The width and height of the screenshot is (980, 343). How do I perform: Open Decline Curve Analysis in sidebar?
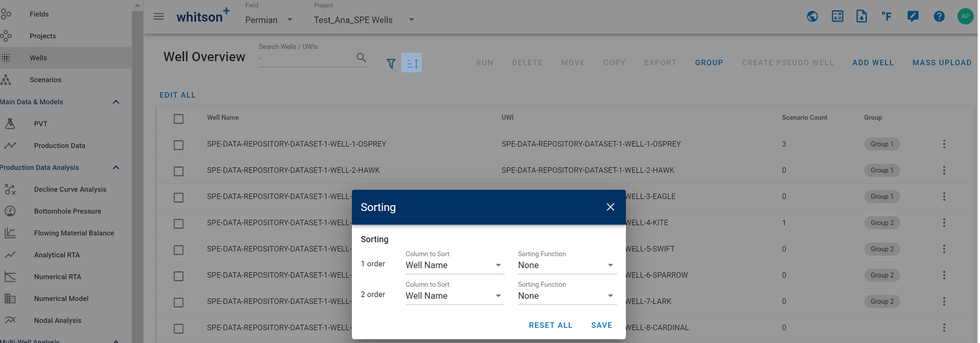70,190
